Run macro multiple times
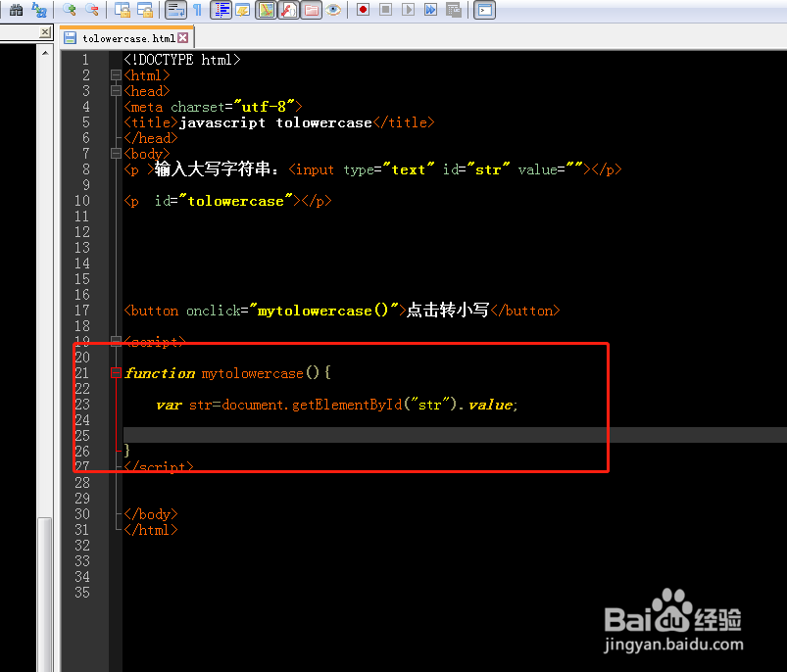This screenshot has height=672, width=787. click(430, 10)
